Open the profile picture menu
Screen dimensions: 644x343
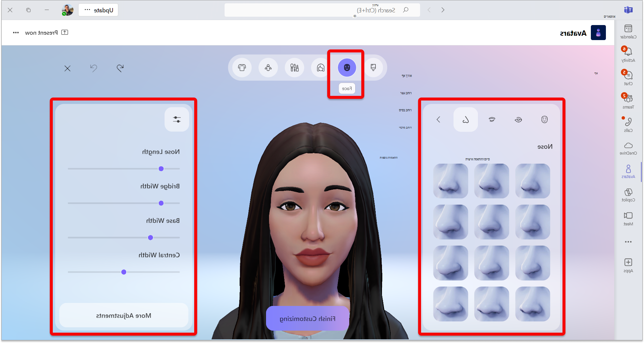pos(68,10)
